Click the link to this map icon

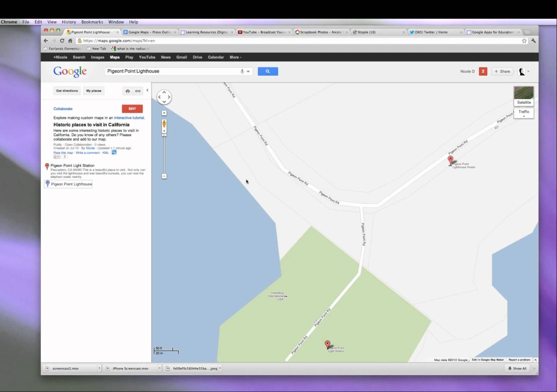coord(138,91)
